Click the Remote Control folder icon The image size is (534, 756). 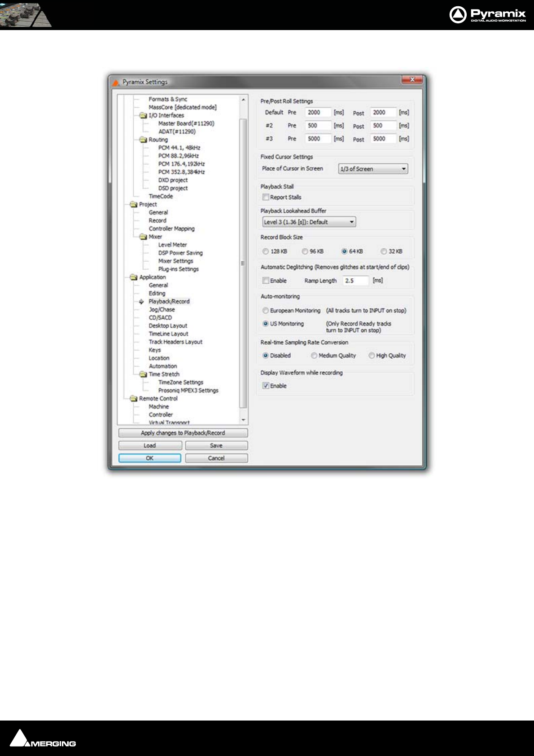pos(133,398)
